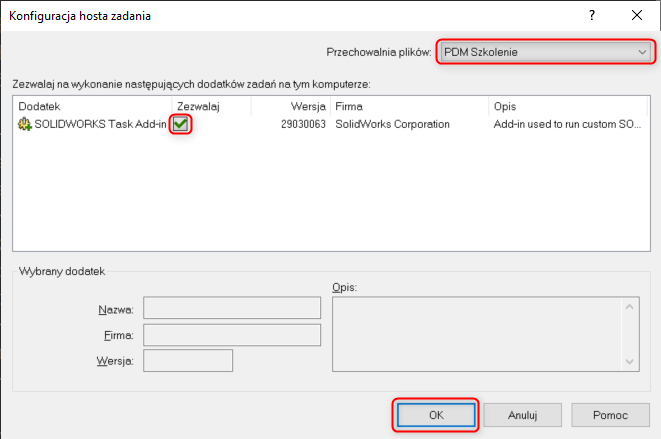The height and width of the screenshot is (439, 661).
Task: Open the Przechowalnia plików dropdown
Action: (545, 51)
